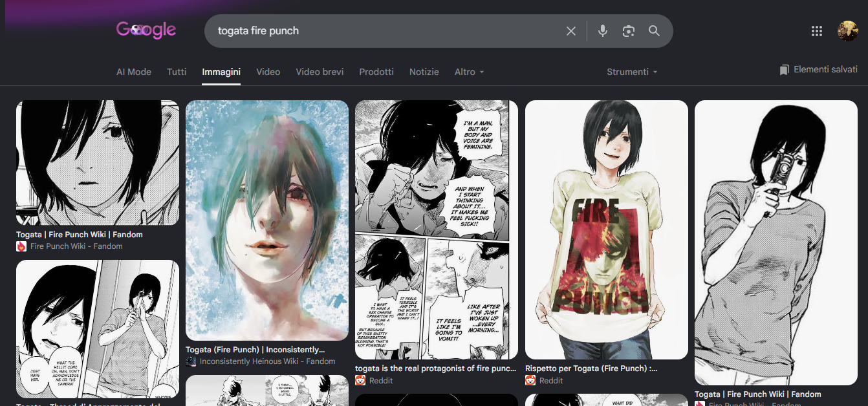Open Google Lens image search icon
868x406 pixels.
(628, 31)
